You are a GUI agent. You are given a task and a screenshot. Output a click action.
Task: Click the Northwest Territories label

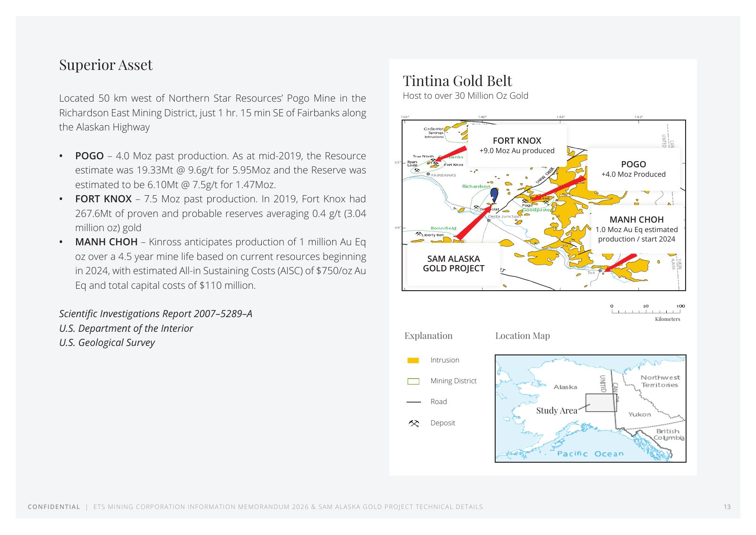[660, 381]
